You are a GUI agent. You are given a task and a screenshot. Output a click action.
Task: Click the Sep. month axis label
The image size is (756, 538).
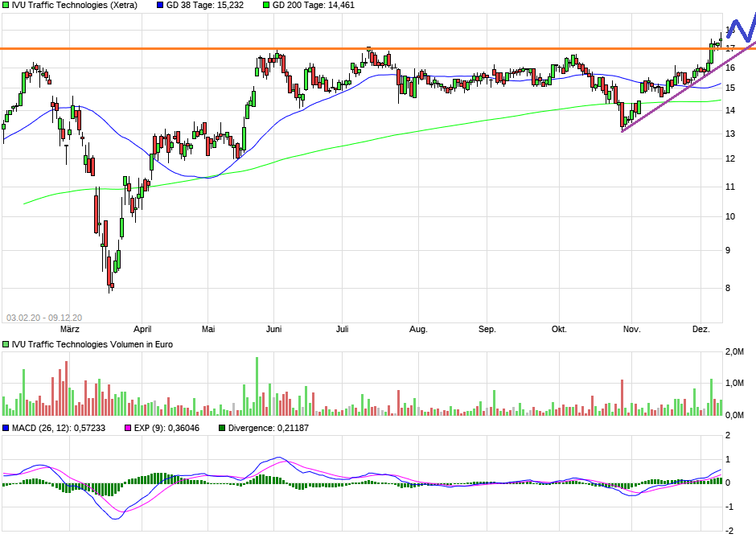coord(487,329)
